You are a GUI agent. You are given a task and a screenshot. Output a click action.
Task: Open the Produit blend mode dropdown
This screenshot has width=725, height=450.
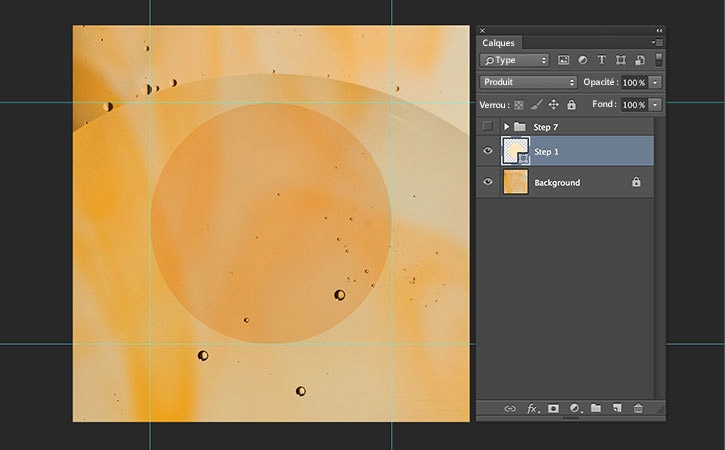(x=528, y=82)
